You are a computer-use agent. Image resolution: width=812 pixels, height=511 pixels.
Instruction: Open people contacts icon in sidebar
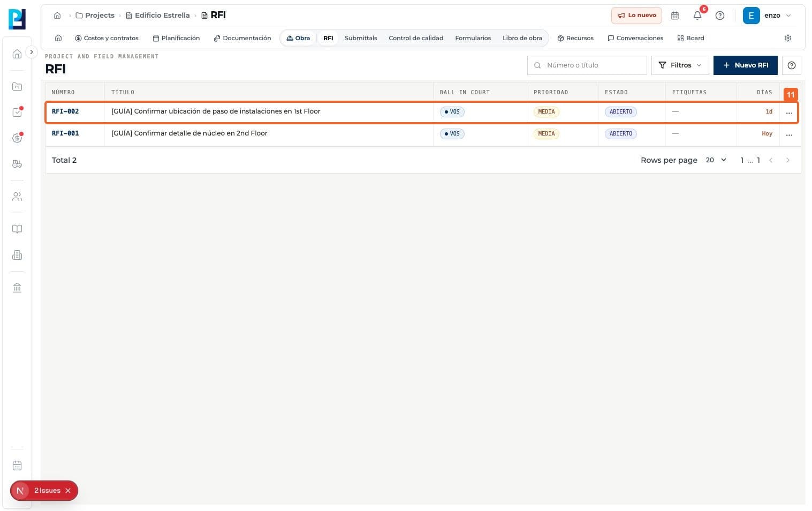pos(17,197)
